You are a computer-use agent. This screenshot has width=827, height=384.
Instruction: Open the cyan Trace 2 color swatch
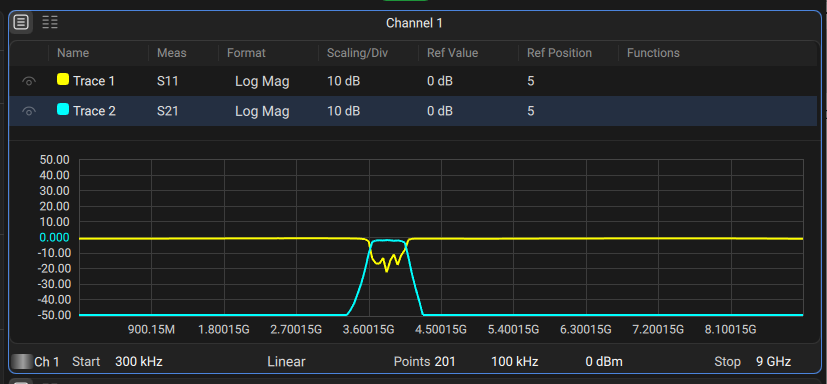point(63,110)
